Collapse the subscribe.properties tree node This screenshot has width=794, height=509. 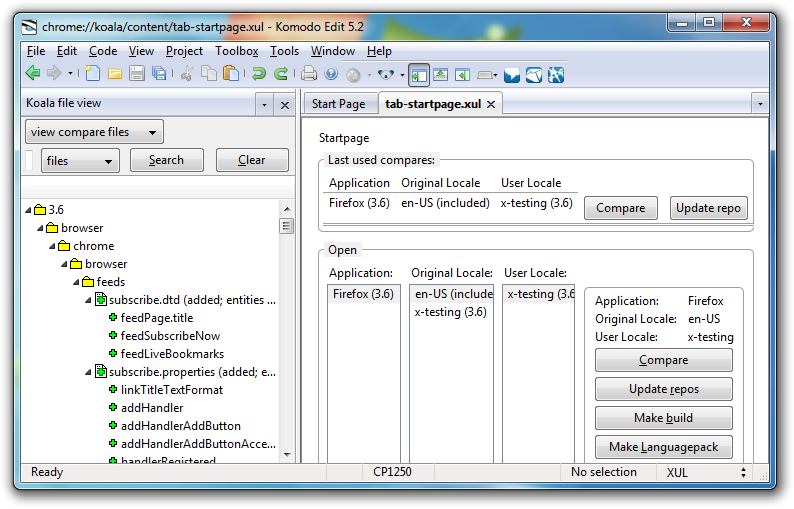coord(88,372)
